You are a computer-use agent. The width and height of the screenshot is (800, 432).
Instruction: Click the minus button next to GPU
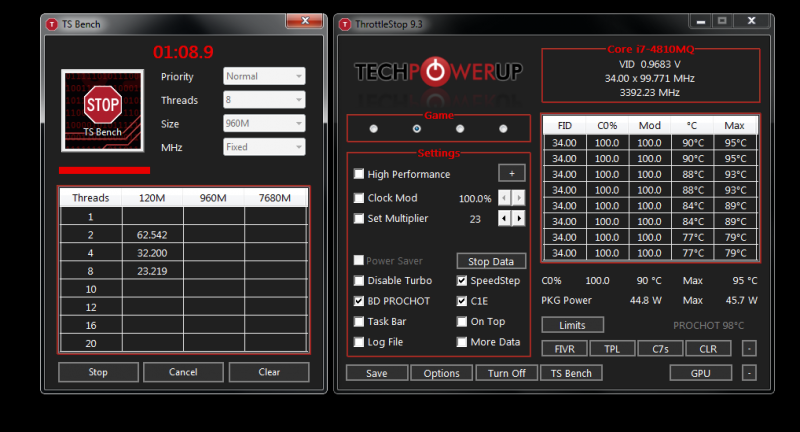click(749, 373)
